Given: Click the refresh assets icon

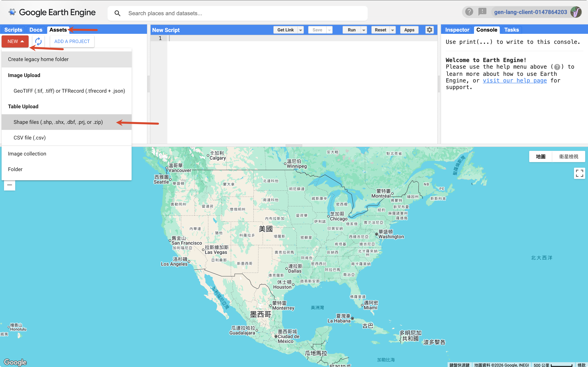Looking at the screenshot, I should (38, 41).
